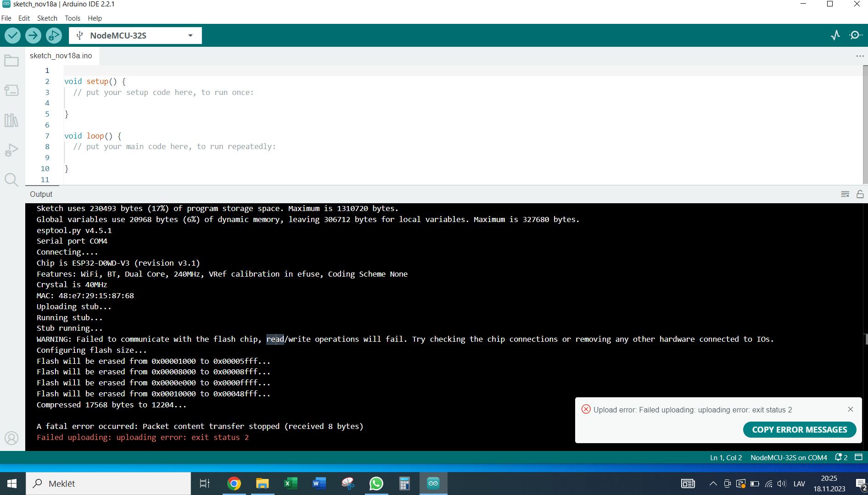Click the Verify sketch checkmark button
868x495 pixels.
tap(12, 35)
